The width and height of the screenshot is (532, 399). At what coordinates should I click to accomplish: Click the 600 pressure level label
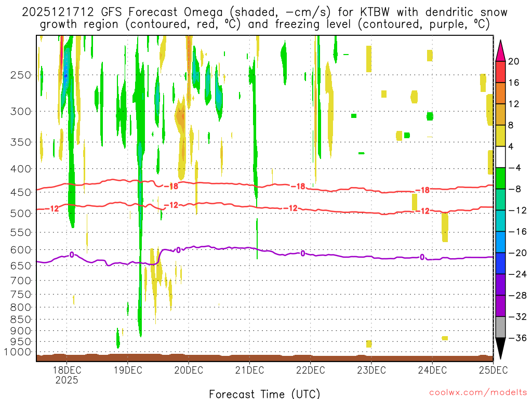[x=21, y=250]
